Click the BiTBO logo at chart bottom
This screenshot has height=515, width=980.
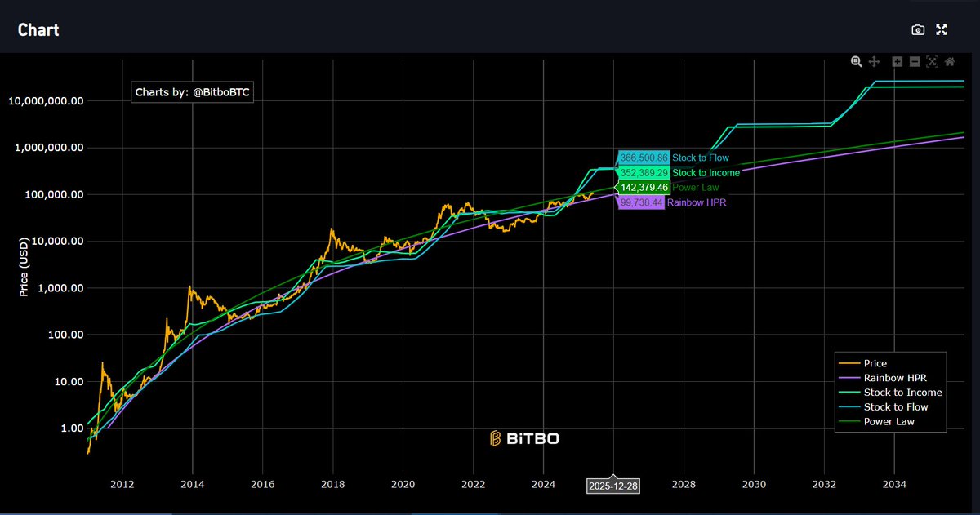(523, 438)
